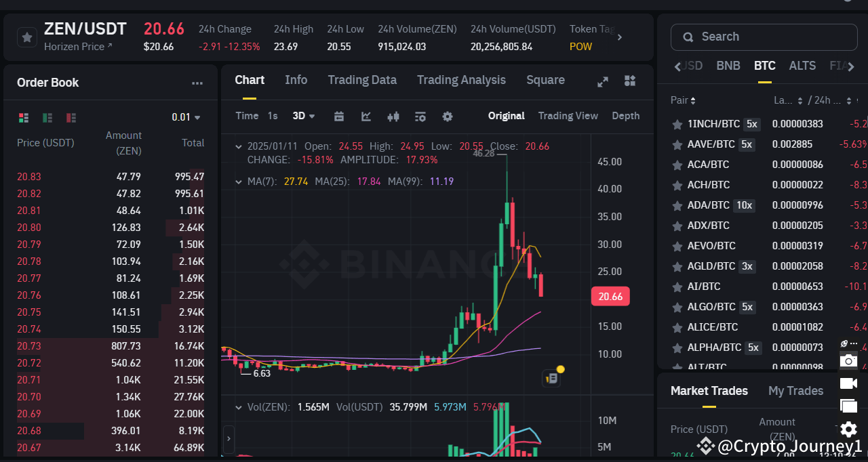Open the Depth chart view

click(x=625, y=116)
